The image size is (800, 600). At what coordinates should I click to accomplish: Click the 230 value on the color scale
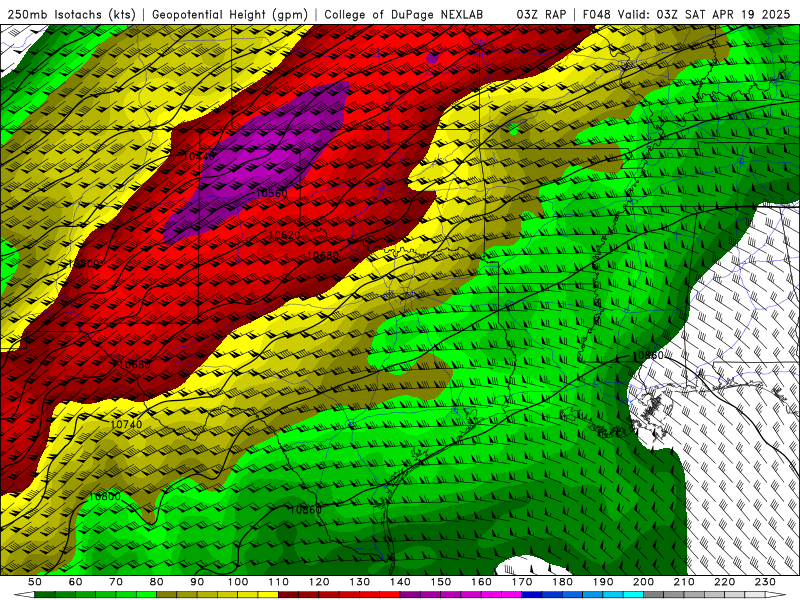click(765, 582)
